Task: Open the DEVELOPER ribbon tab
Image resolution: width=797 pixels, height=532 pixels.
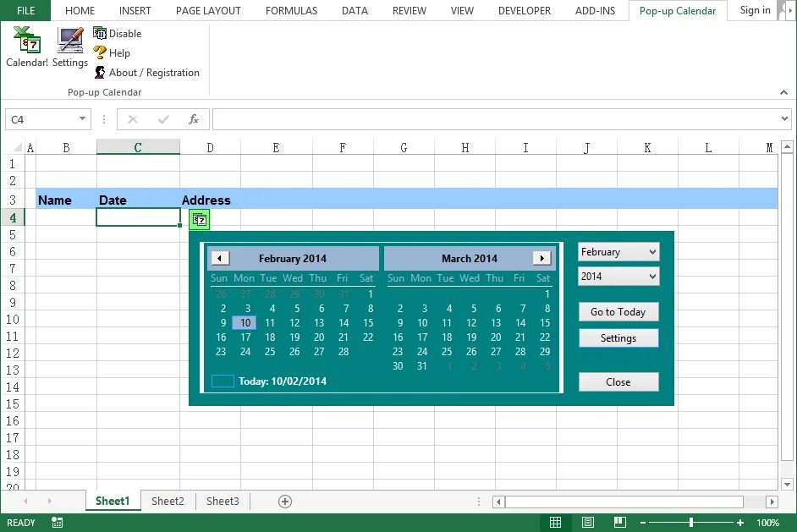Action: [x=524, y=11]
